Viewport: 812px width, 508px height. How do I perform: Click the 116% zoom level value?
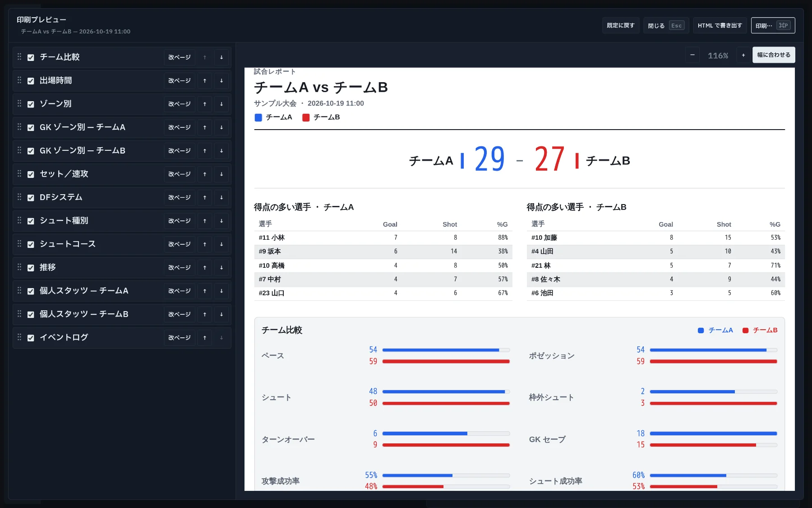[718, 56]
